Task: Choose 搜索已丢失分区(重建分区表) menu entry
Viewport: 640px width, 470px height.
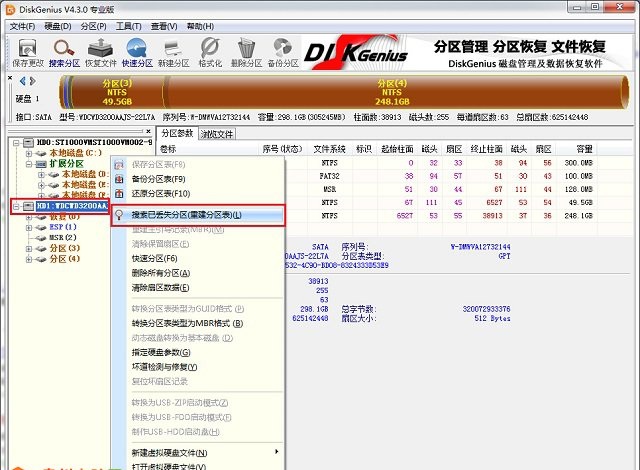Action: pyautogui.click(x=198, y=215)
